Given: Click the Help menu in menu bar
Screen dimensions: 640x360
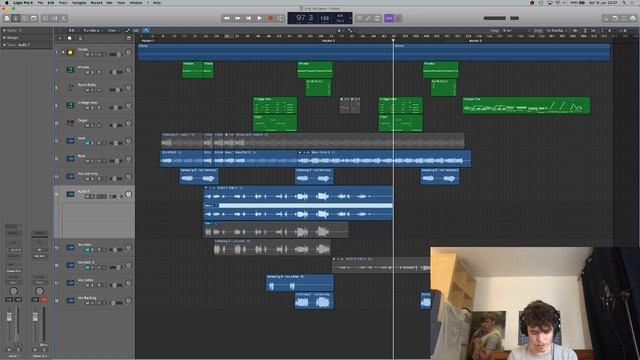Looking at the screenshot, I should tap(157, 2).
